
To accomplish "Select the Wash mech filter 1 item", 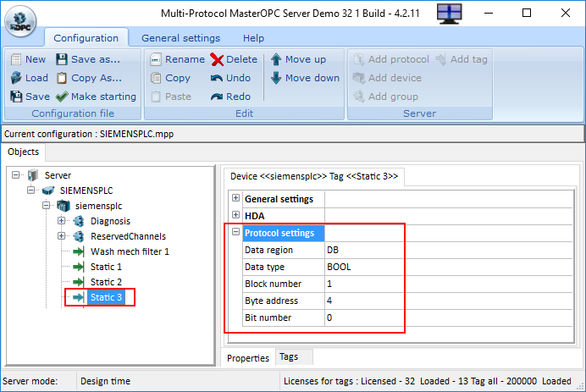I will click(x=130, y=251).
